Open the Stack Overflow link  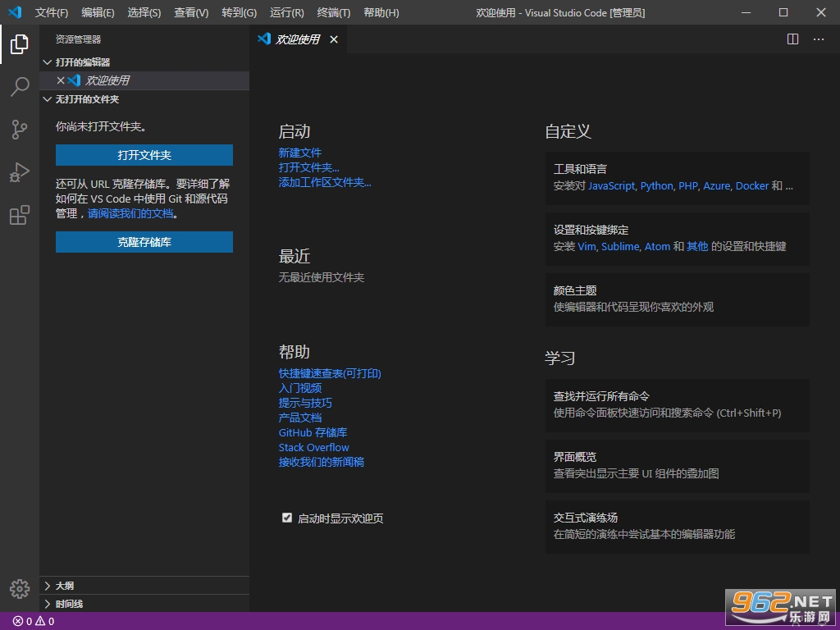314,447
